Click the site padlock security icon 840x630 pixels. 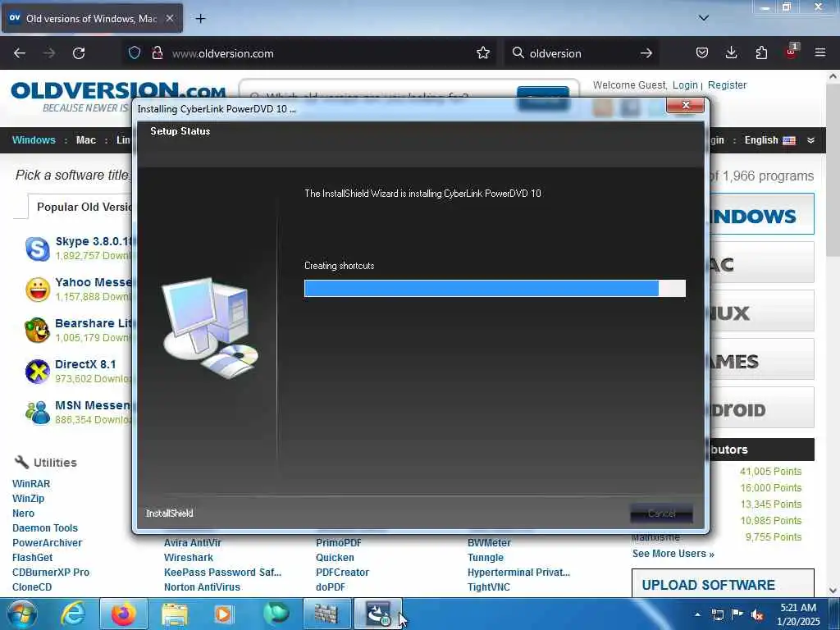[157, 52]
